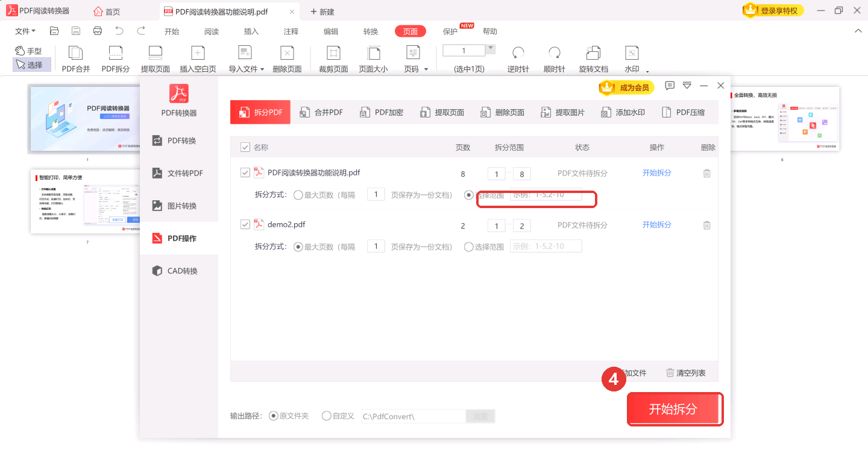Choose 自定义 output path radio
Image resolution: width=868 pixels, height=456 pixels.
tap(327, 416)
